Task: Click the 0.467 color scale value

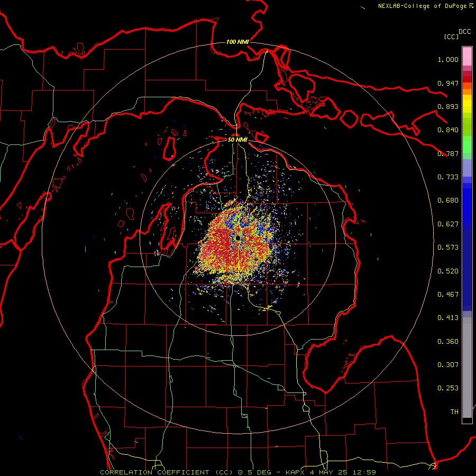Action: pos(448,295)
